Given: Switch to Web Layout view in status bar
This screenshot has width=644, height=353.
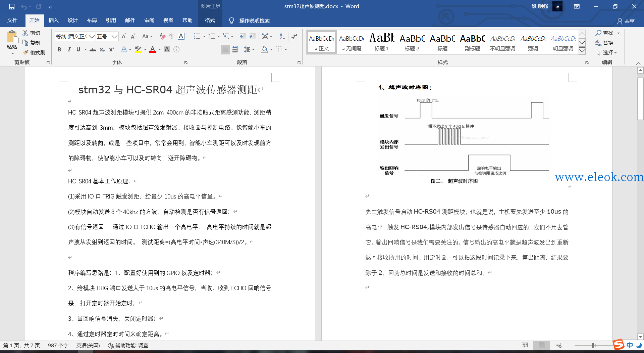Looking at the screenshot, I should 558,345.
